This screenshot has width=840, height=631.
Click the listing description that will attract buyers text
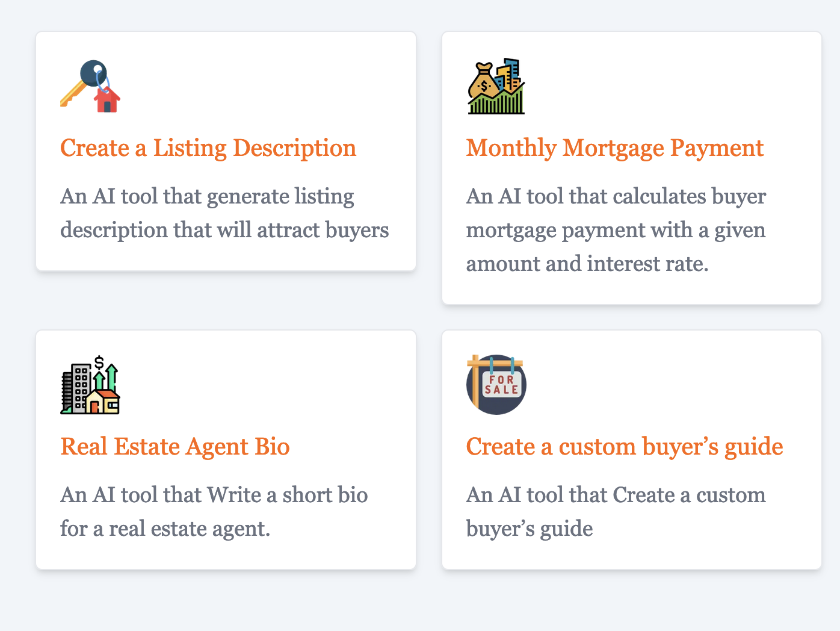pyautogui.click(x=224, y=213)
